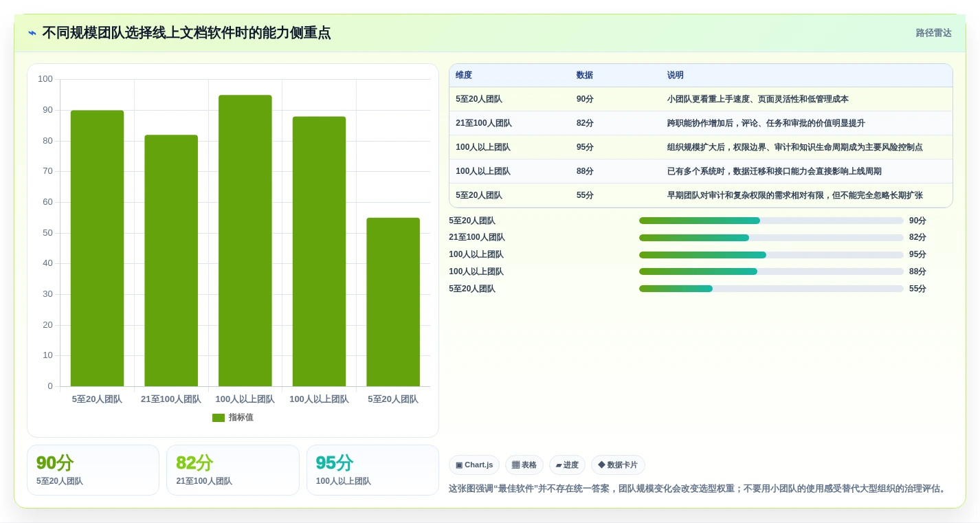Click the 进度 chip
The image size is (980, 523).
(567, 465)
